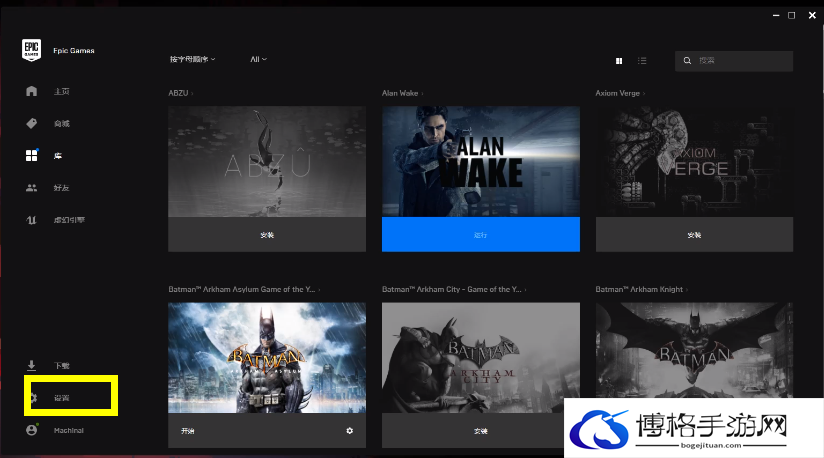
Task: Open the All filter dropdown
Action: (x=259, y=59)
